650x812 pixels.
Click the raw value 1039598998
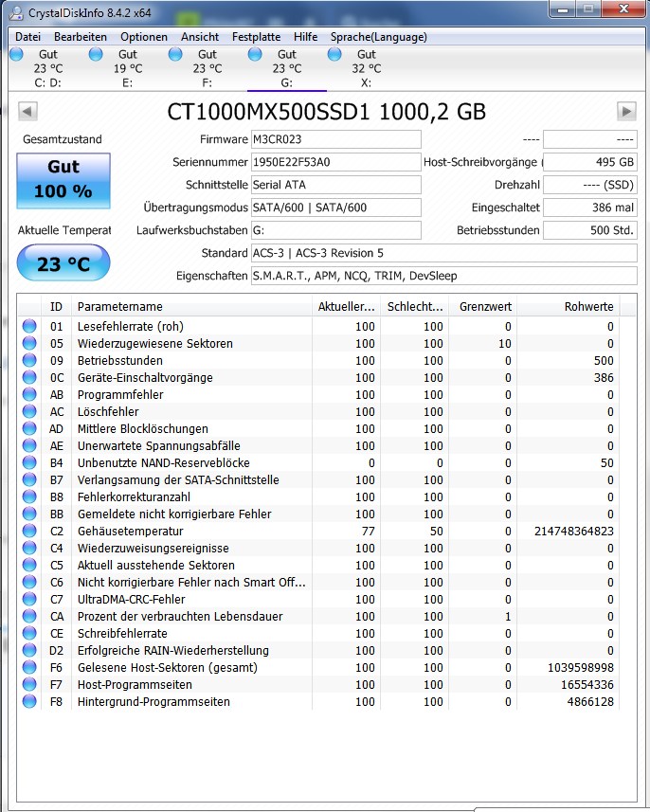pyautogui.click(x=581, y=668)
